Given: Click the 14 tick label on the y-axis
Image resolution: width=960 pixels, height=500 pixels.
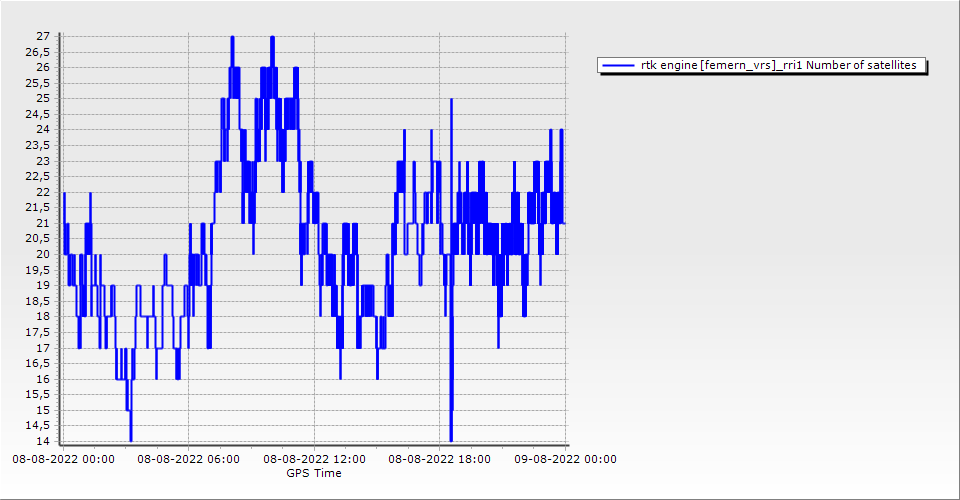Looking at the screenshot, I should pyautogui.click(x=43, y=441).
